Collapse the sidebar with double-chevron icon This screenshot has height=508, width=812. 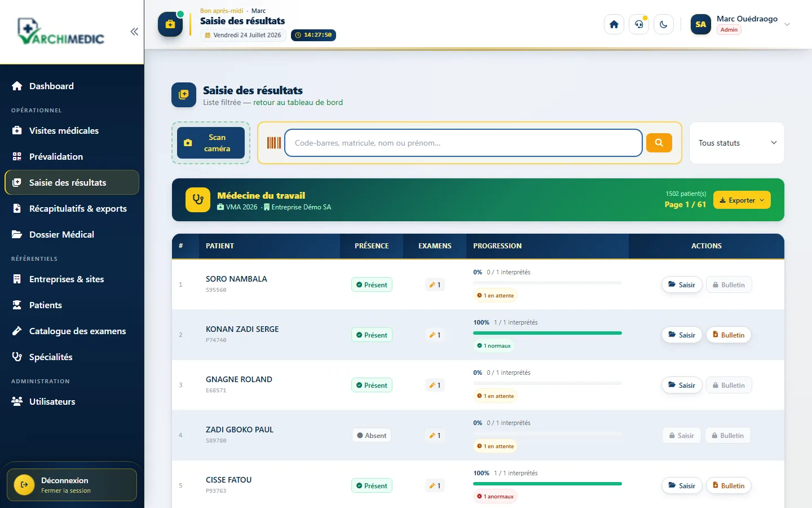tap(134, 32)
